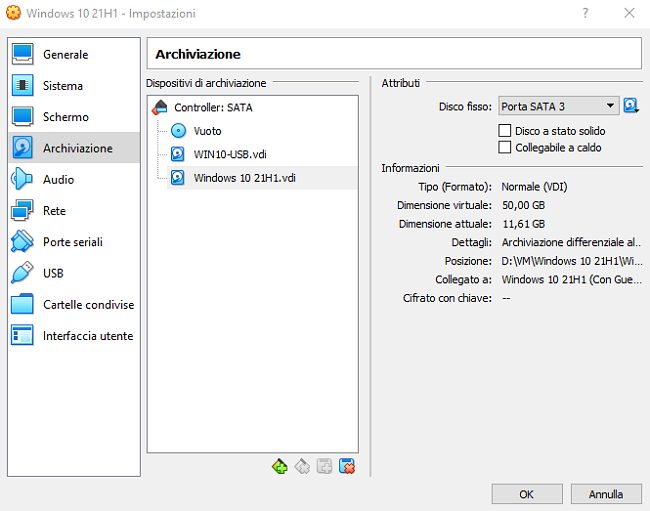Click the 11,61 GB current size value
Image resolution: width=650 pixels, height=511 pixels.
pos(524,224)
